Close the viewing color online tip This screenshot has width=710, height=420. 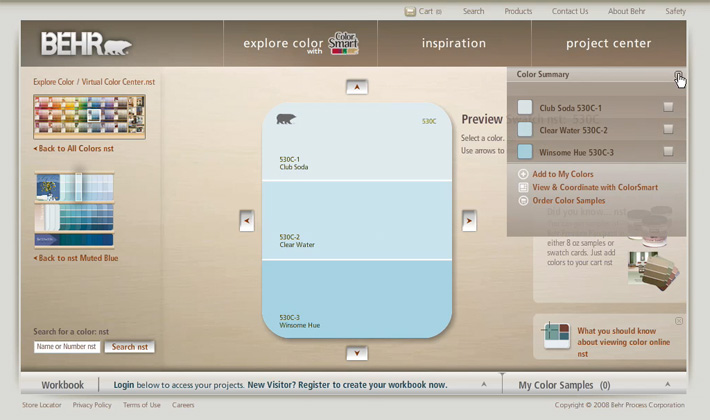tap(679, 321)
